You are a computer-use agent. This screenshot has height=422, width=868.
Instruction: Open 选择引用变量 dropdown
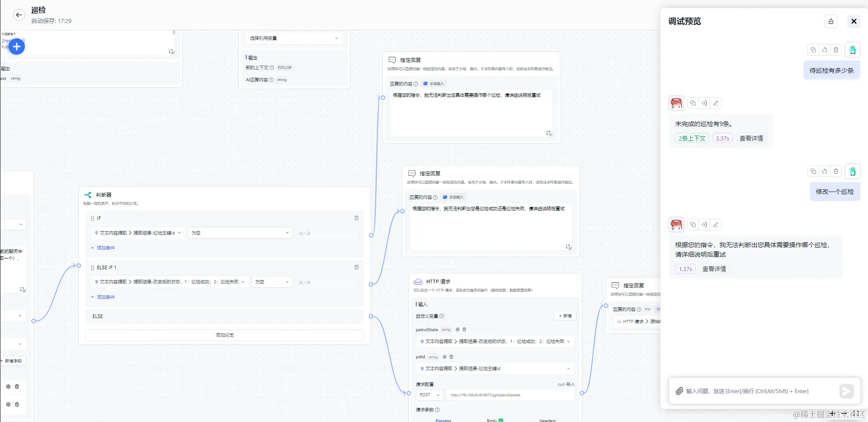294,38
